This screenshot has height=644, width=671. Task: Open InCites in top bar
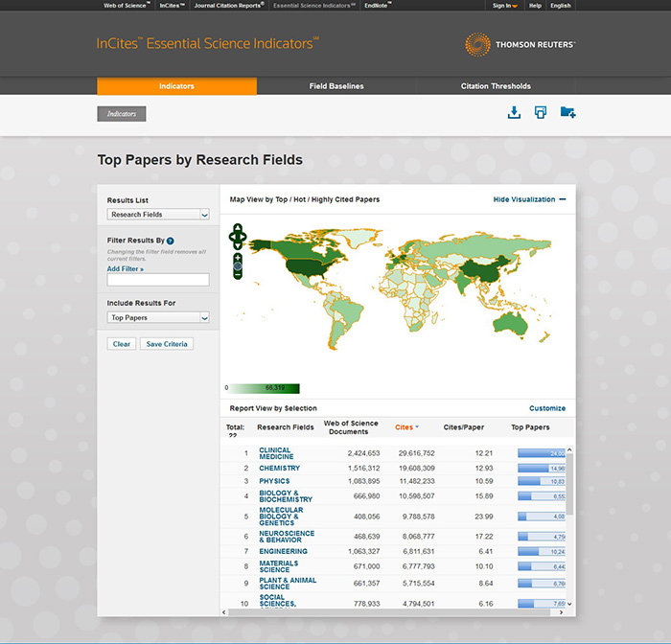pos(172,6)
